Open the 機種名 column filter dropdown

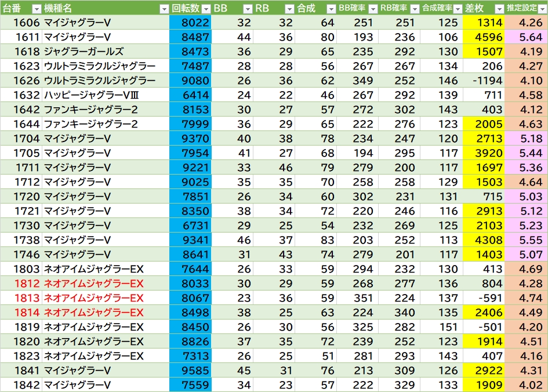[164, 9]
